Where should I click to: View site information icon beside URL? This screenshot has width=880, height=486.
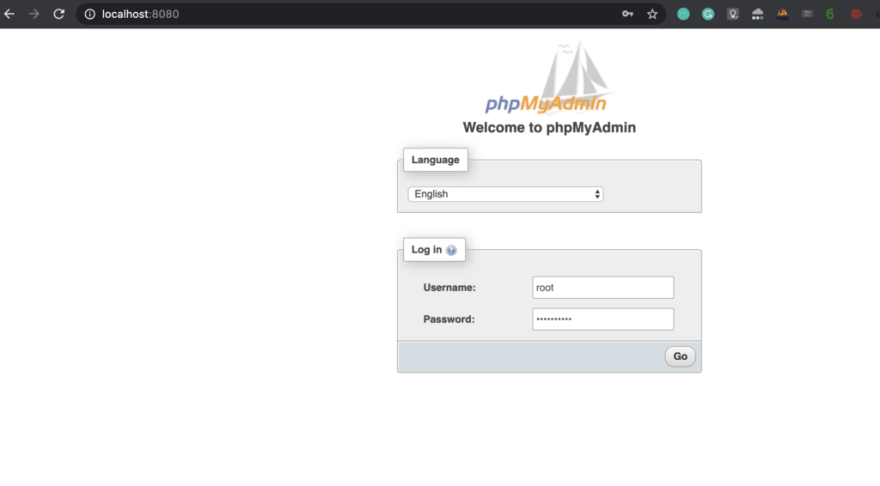(x=90, y=14)
